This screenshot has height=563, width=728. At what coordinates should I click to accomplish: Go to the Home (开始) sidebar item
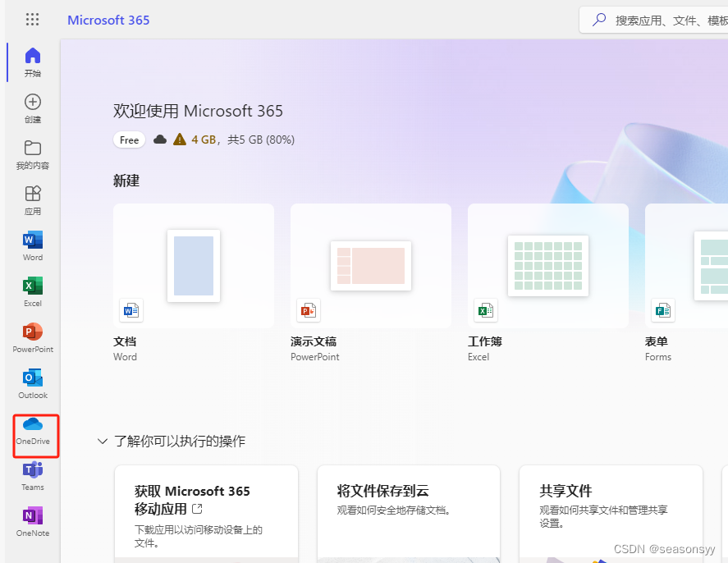(33, 62)
